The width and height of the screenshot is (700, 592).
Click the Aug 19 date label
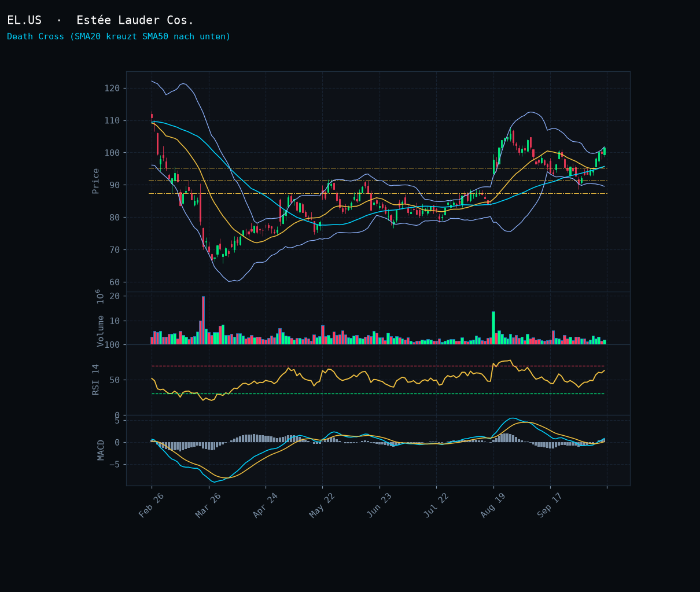[x=493, y=506]
